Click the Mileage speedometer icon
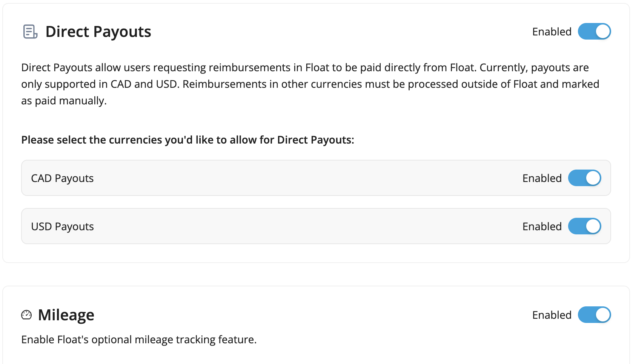The image size is (633, 364). 26,315
